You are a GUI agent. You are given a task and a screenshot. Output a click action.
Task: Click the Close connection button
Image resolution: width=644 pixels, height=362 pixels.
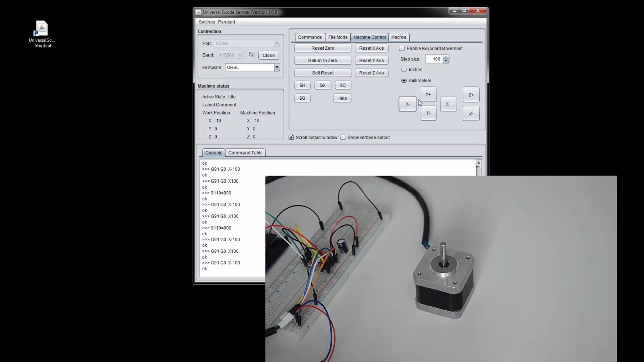[269, 55]
